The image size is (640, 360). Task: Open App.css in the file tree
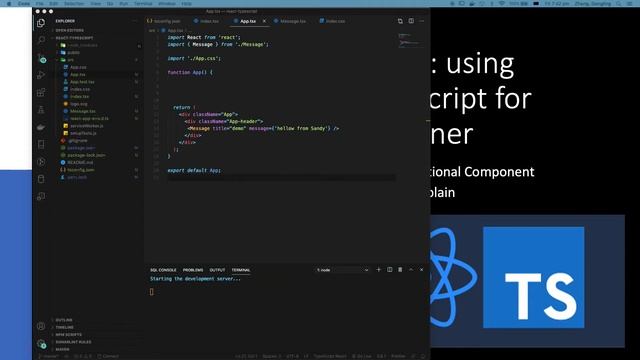(x=78, y=67)
